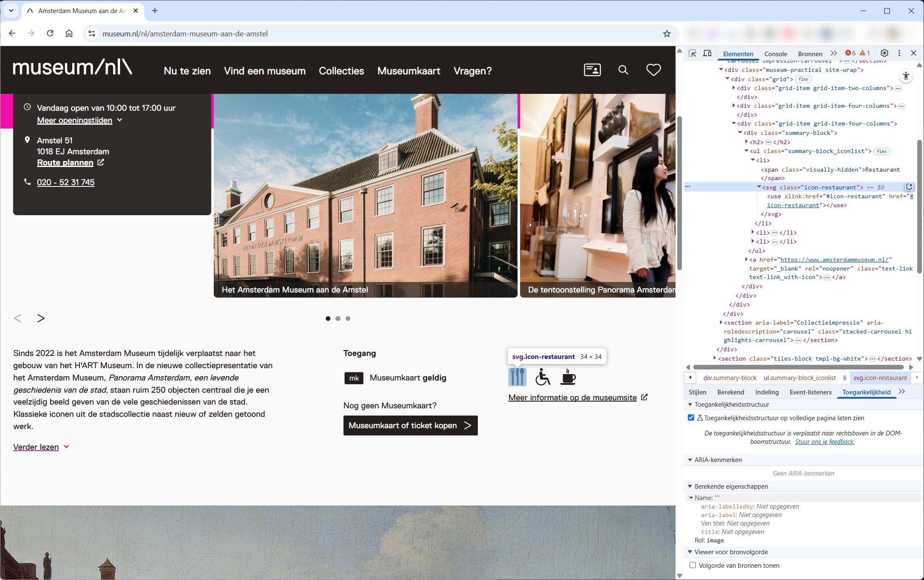Screen dimensions: 924x580
Task: Activate the DevTools element inspector picker
Action: pos(692,53)
